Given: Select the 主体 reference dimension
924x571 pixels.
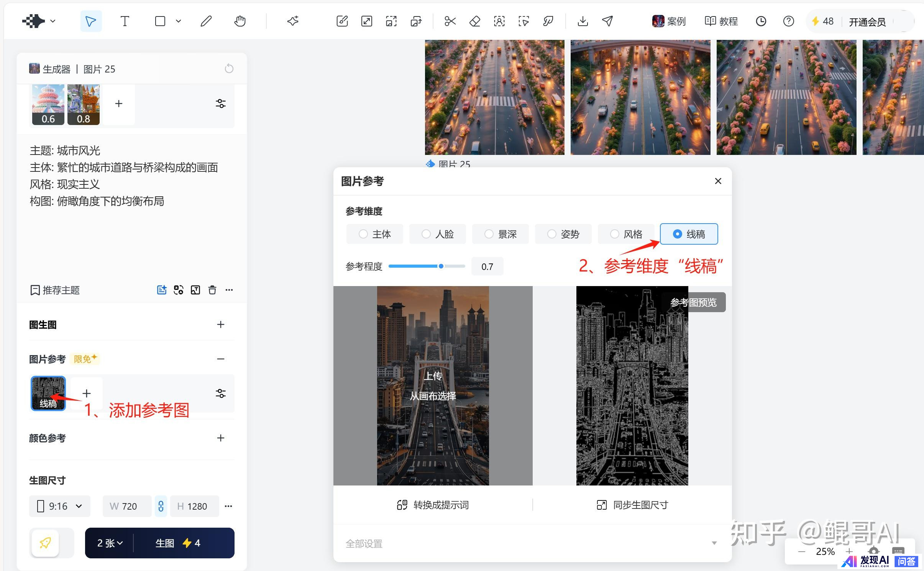Looking at the screenshot, I should (x=374, y=234).
